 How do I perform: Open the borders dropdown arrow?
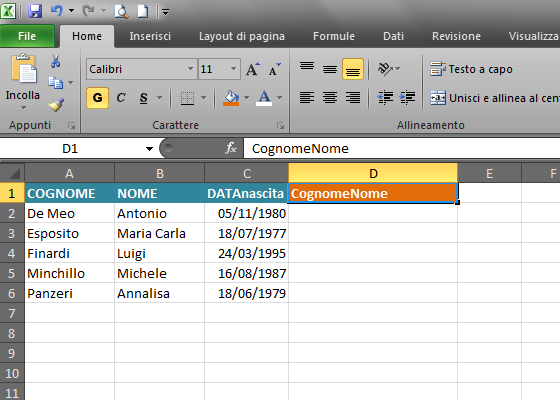click(204, 98)
